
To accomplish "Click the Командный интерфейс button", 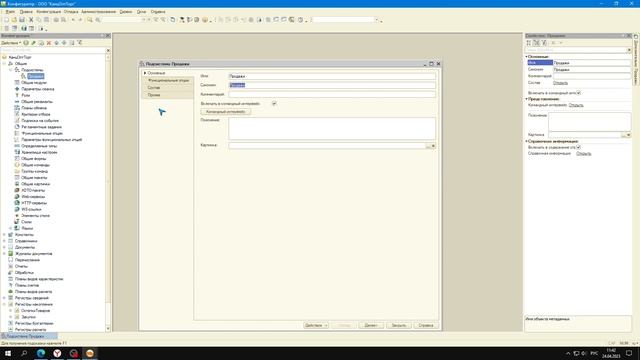I will click(225, 111).
